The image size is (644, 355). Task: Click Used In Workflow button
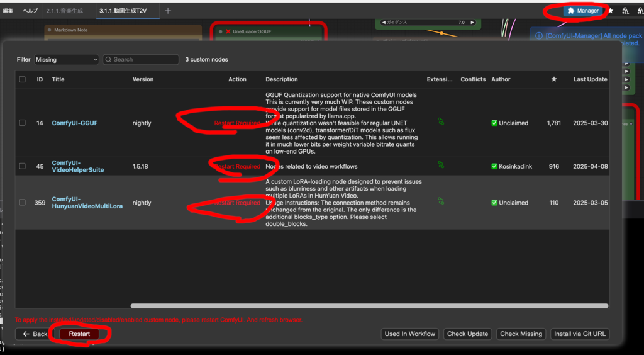410,334
